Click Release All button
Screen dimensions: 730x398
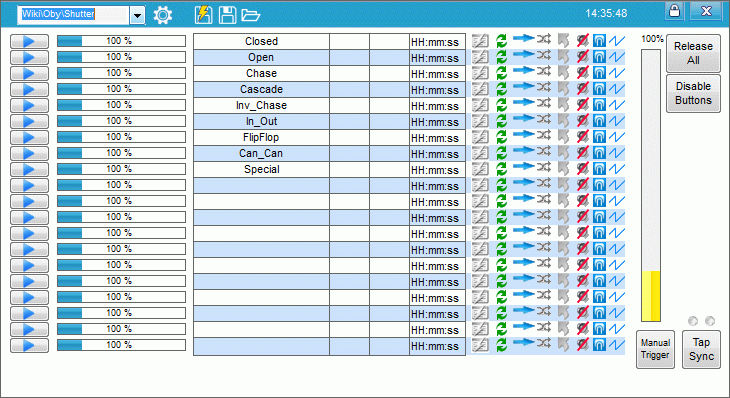coord(693,53)
